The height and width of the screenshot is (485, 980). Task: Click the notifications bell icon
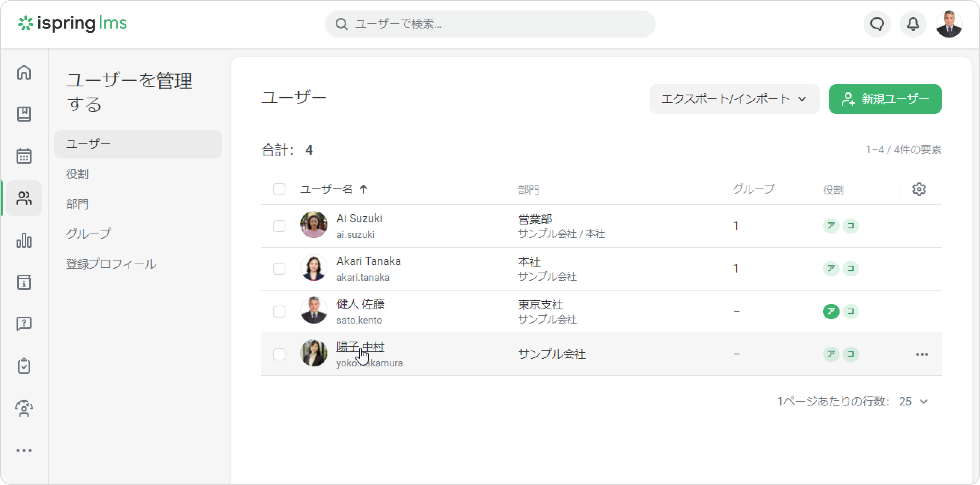tap(913, 24)
